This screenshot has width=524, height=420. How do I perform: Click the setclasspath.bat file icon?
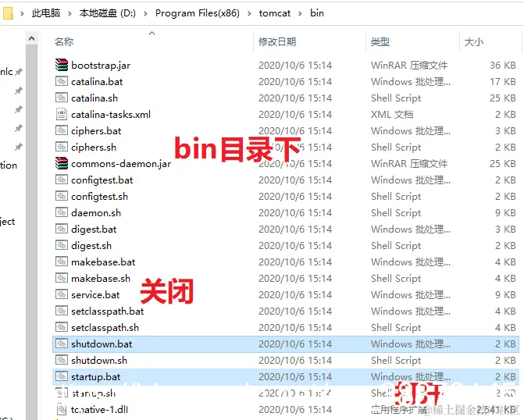click(x=62, y=311)
